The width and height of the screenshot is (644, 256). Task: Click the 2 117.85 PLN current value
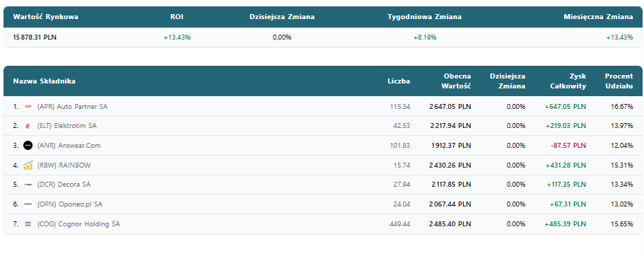[x=451, y=185]
